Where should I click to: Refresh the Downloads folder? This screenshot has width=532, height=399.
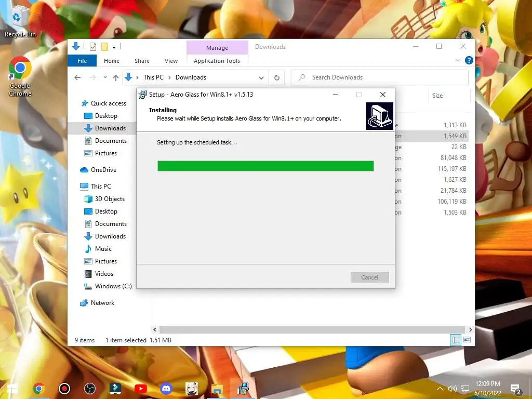pos(277,78)
